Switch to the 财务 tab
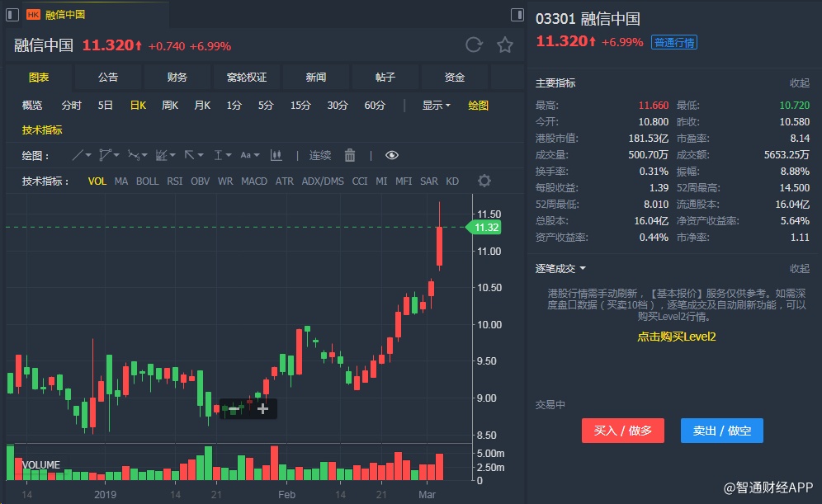Image resolution: width=822 pixels, height=504 pixels. [x=177, y=78]
